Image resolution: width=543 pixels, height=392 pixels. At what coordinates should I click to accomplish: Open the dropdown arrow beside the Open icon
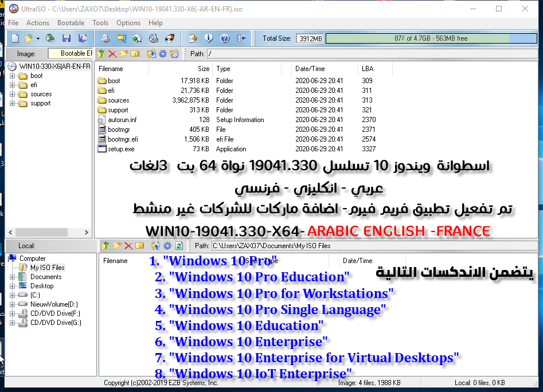pyautogui.click(x=38, y=38)
